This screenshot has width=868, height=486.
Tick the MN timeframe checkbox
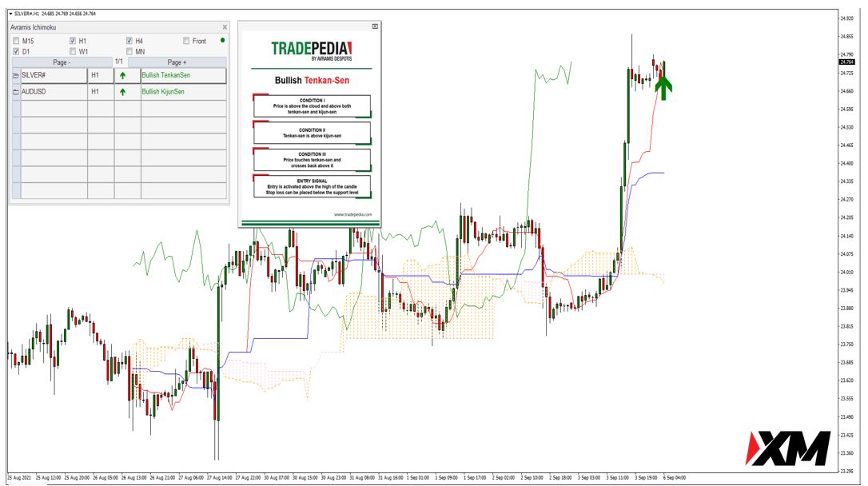point(129,51)
